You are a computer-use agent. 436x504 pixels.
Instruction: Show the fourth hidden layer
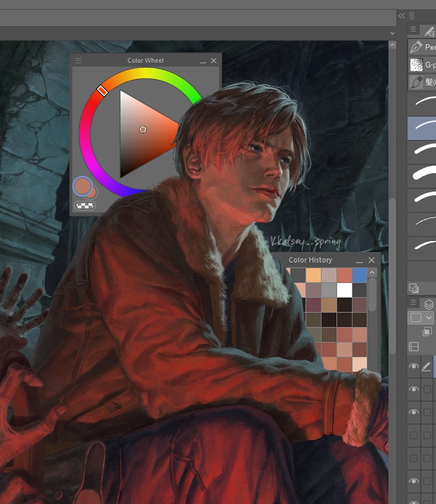point(414,435)
